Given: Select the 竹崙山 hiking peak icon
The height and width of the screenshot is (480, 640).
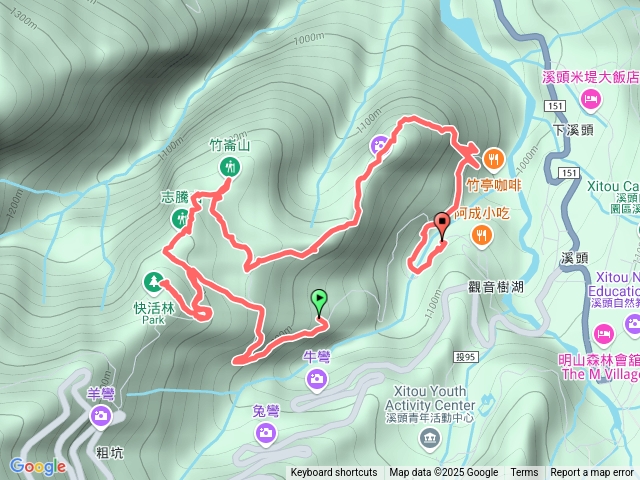Looking at the screenshot, I should coord(230,167).
